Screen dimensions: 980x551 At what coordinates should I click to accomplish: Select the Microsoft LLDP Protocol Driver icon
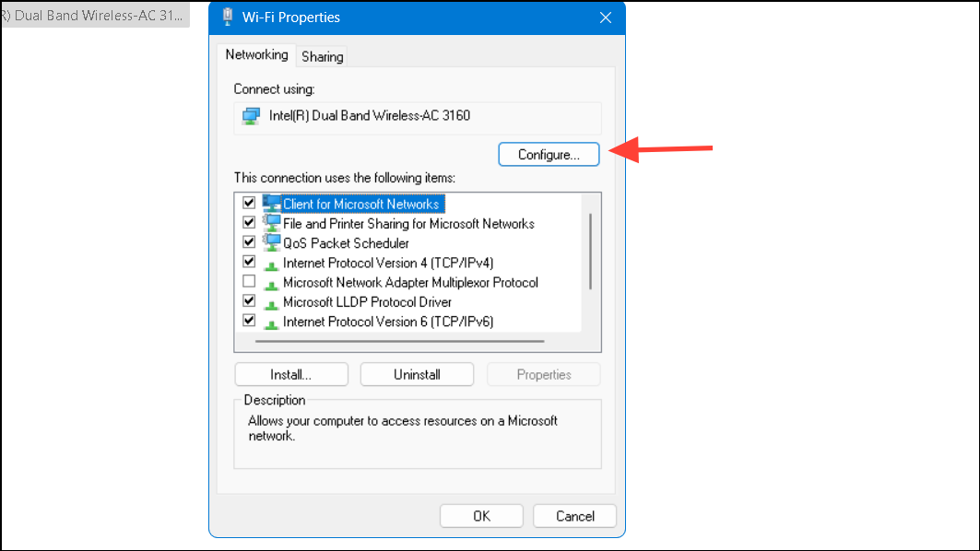[271, 302]
